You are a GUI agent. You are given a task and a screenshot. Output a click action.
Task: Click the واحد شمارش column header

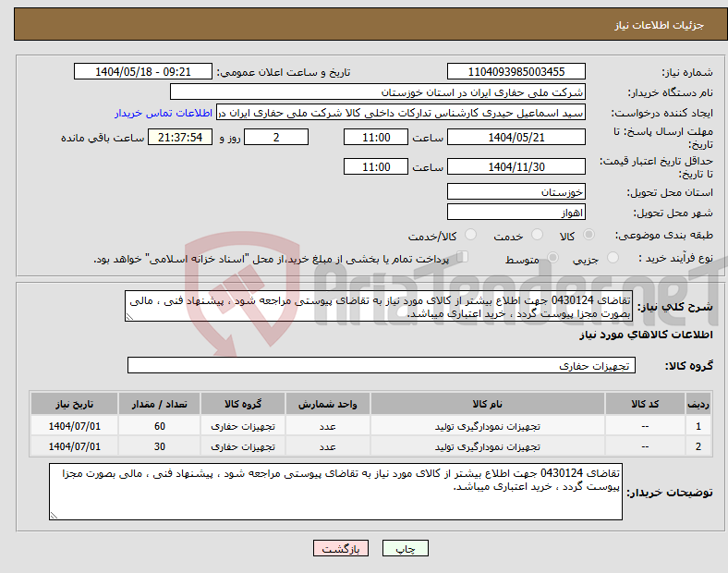pyautogui.click(x=327, y=404)
